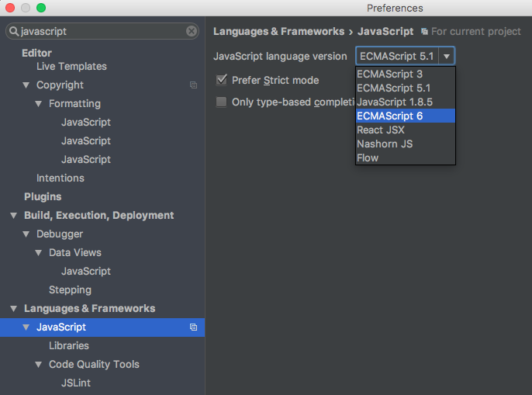Open JavaScript language version dropdown arrow
The height and width of the screenshot is (395, 532).
point(447,56)
